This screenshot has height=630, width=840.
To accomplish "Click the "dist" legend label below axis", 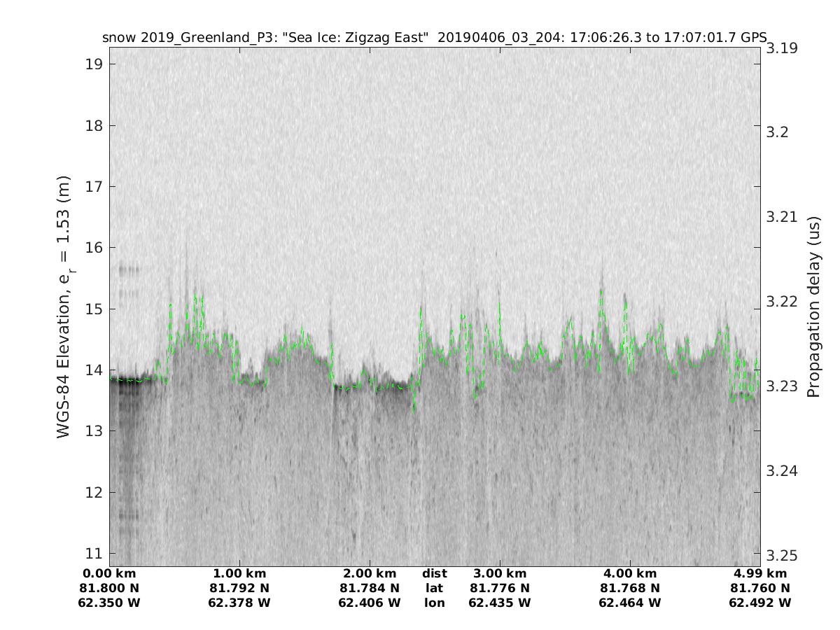I will (x=435, y=574).
